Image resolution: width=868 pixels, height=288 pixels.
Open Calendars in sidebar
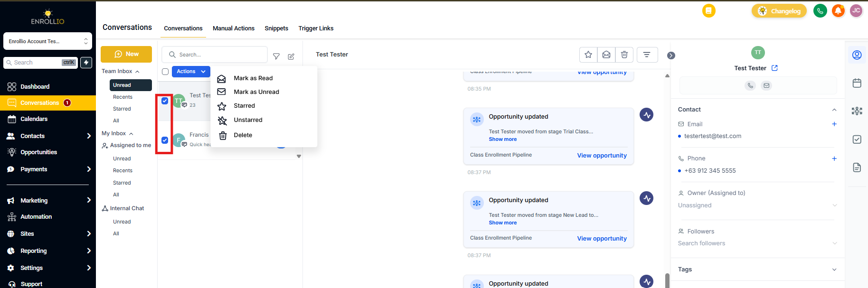tap(34, 119)
